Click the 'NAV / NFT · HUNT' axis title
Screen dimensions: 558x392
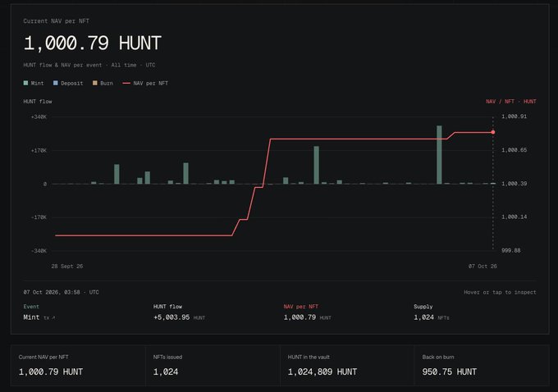(x=511, y=102)
